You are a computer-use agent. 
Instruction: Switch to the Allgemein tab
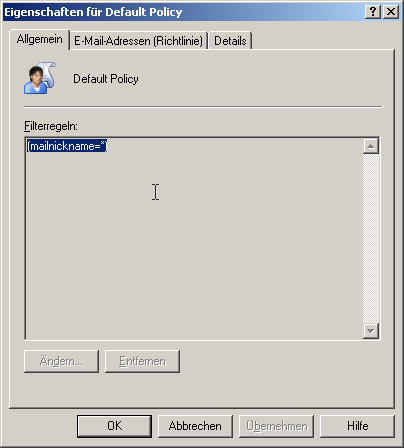(39, 39)
